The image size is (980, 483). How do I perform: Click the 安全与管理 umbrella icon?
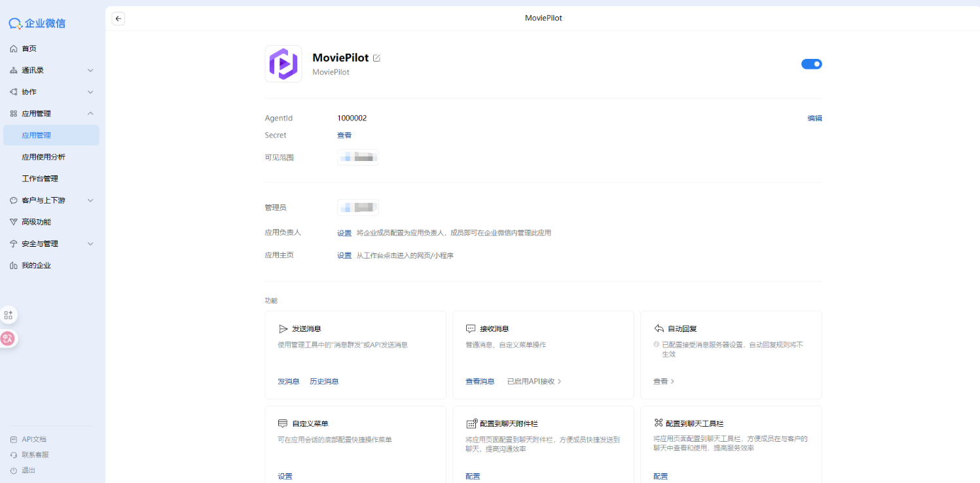coord(14,243)
